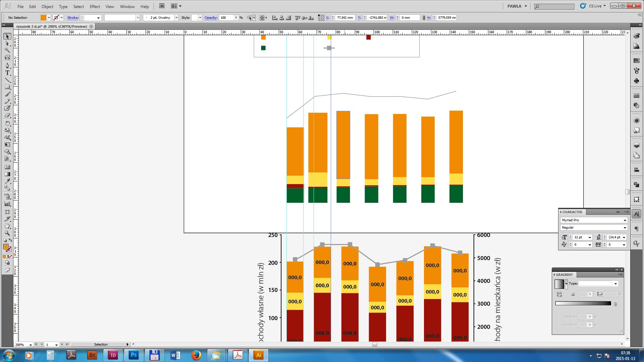The height and width of the screenshot is (362, 644).
Task: Select the Pen tool
Action: pos(7,65)
